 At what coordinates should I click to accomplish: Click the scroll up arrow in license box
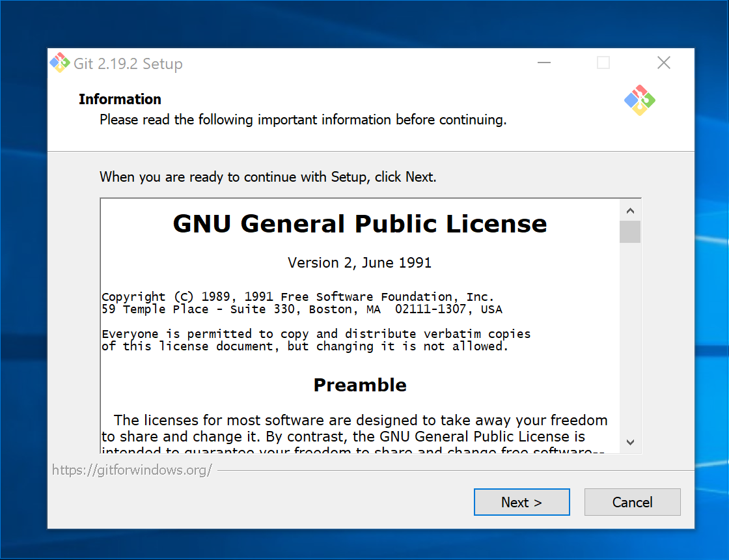630,211
